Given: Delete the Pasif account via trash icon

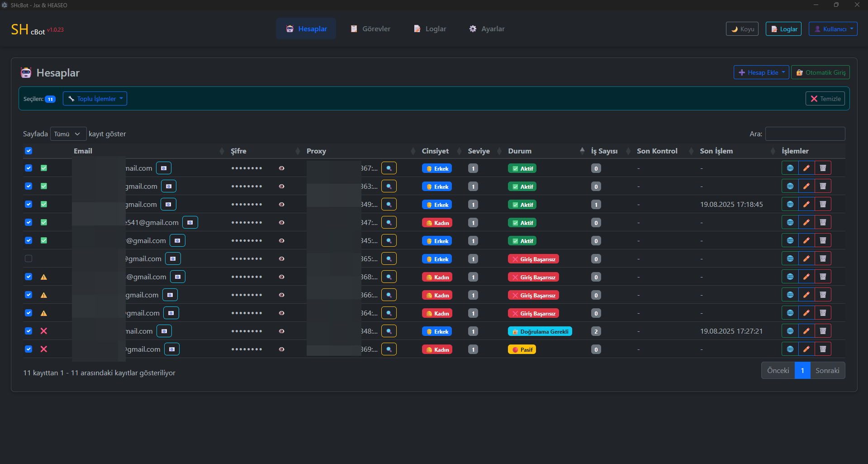Looking at the screenshot, I should [x=823, y=349].
